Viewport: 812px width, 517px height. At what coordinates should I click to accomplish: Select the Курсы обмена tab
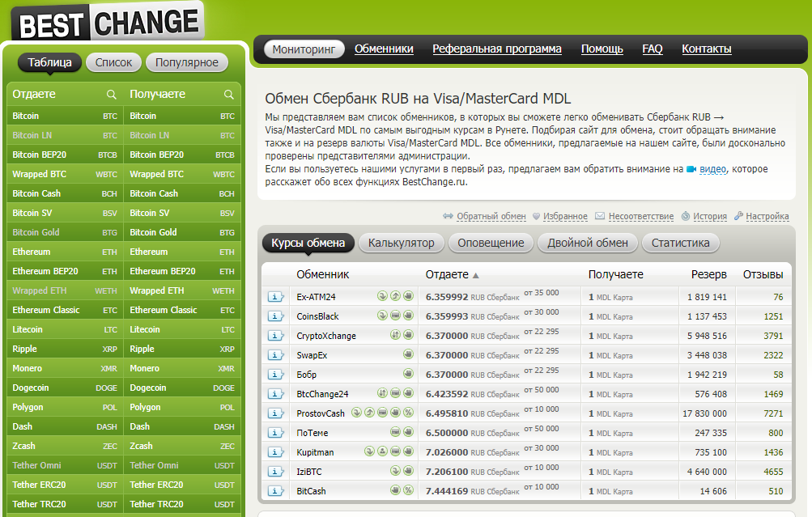[308, 243]
